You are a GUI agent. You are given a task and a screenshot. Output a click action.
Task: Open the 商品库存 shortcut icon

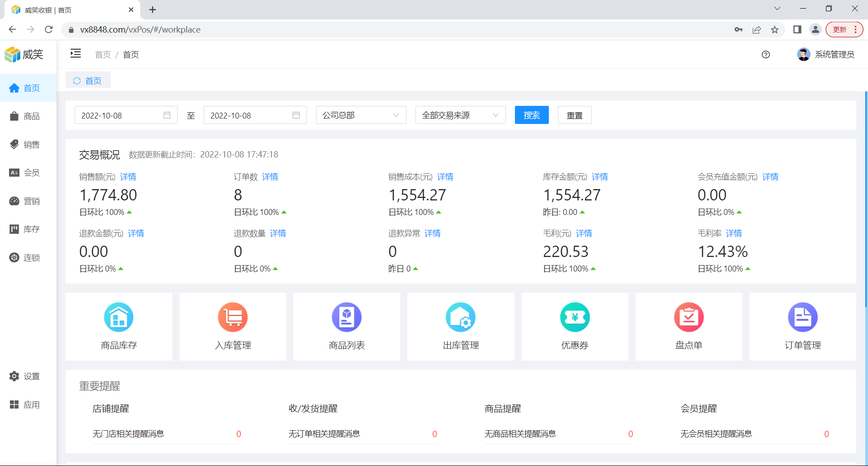point(118,317)
